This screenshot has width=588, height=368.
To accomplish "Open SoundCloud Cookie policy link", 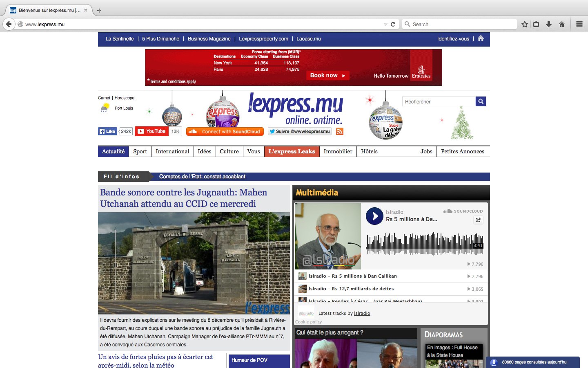I will pyautogui.click(x=308, y=322).
